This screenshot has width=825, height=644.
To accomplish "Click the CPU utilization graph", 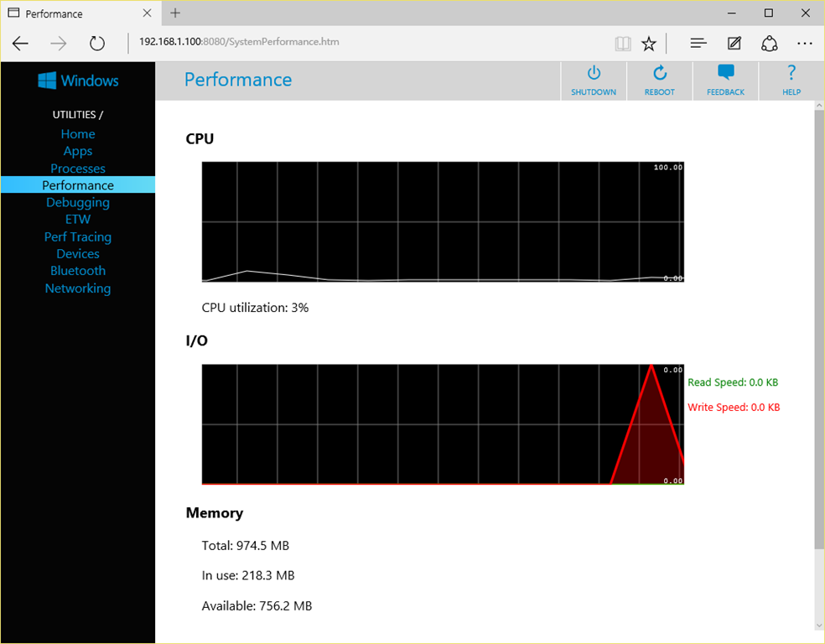I will 443,221.
